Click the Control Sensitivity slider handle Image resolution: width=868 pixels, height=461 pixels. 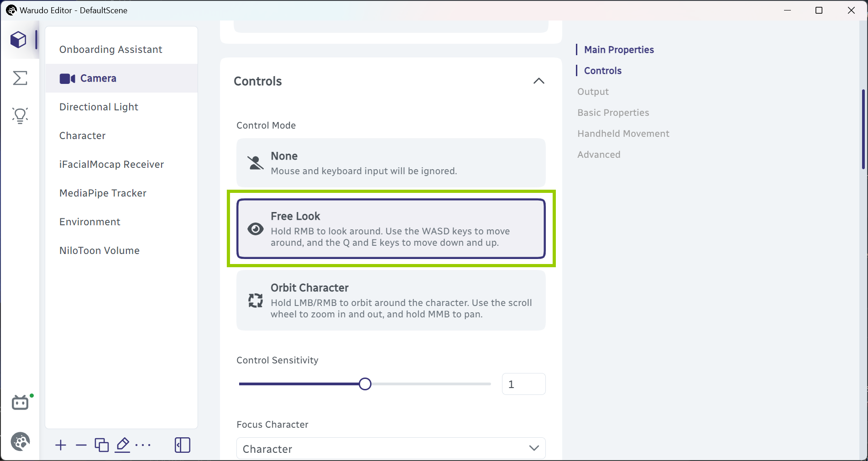(x=365, y=384)
